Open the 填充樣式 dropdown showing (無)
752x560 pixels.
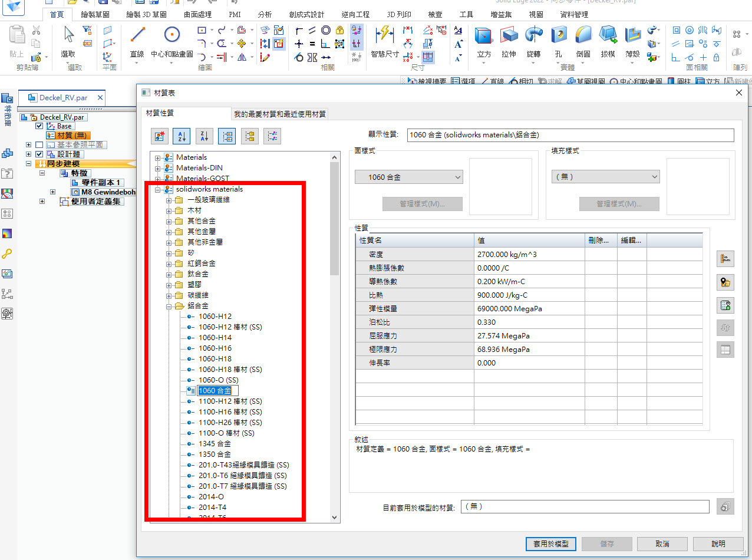coord(605,177)
